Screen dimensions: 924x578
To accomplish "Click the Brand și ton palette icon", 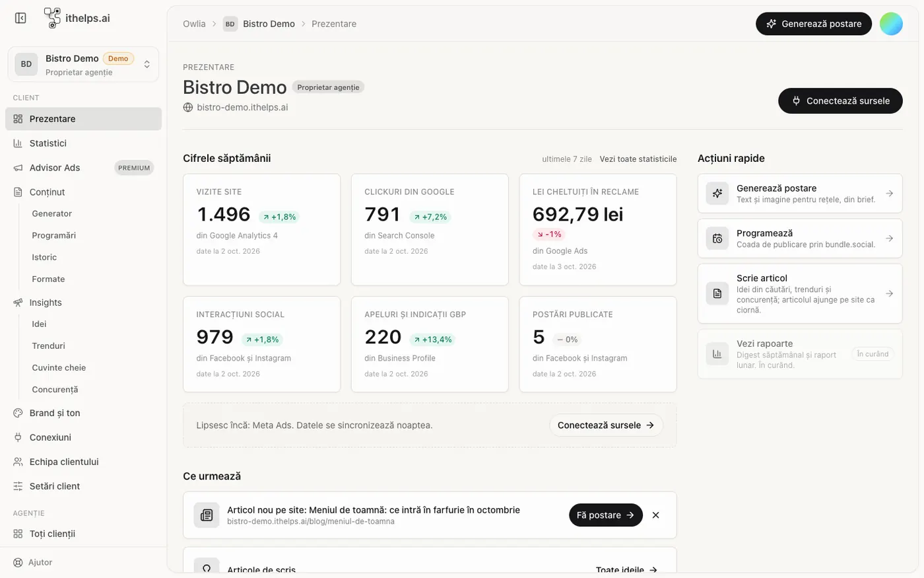I will 18,413.
